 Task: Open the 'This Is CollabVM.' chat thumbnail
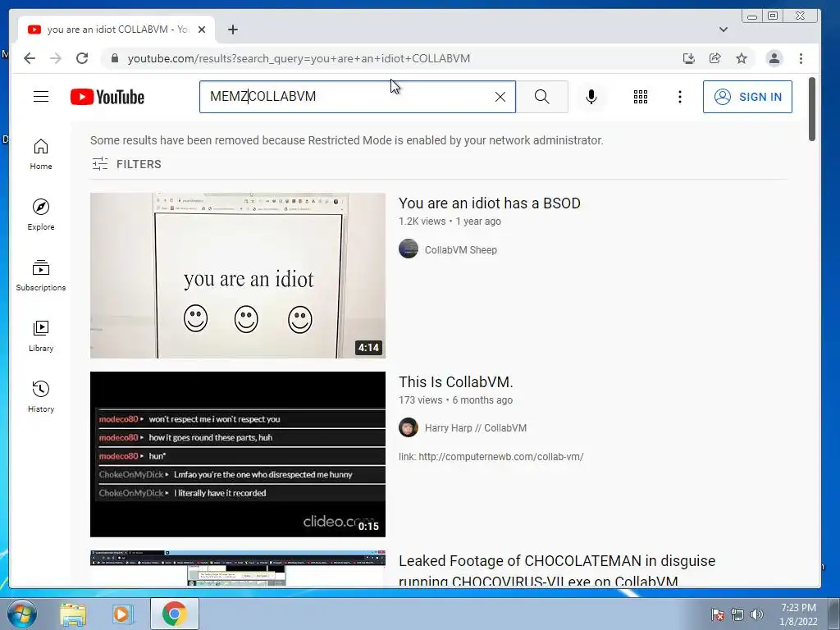[237, 454]
